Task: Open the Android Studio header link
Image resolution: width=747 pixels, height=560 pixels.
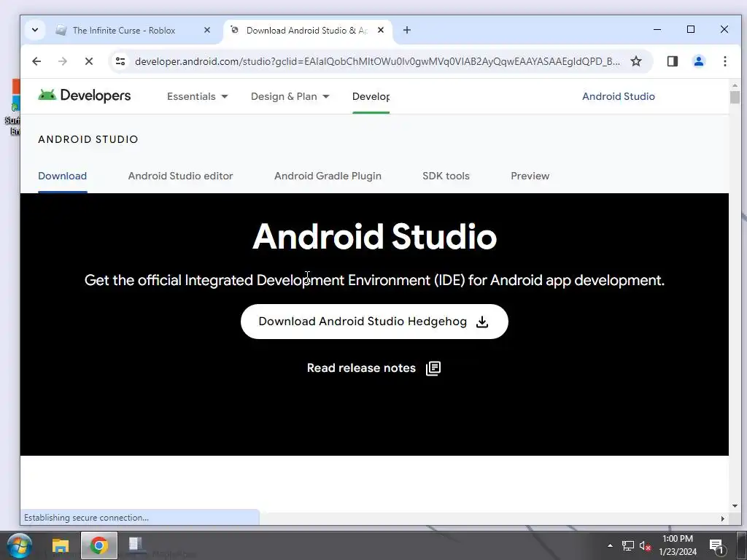Action: tap(619, 96)
